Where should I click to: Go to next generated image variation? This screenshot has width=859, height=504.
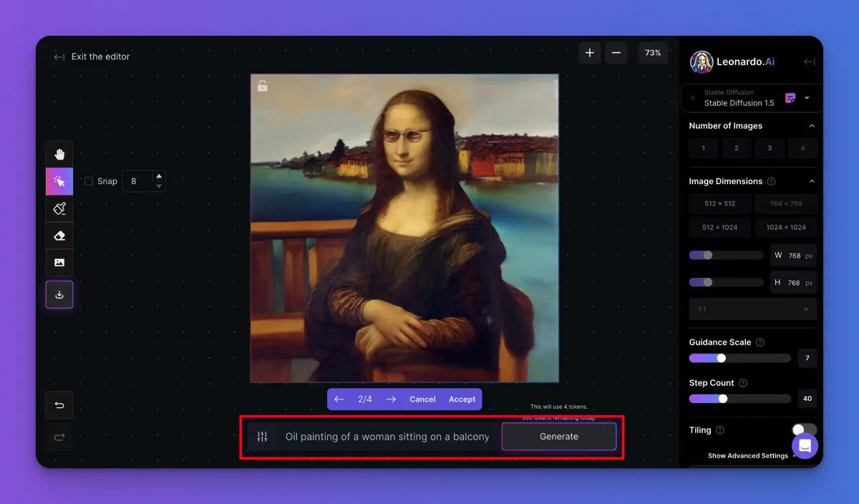click(391, 399)
